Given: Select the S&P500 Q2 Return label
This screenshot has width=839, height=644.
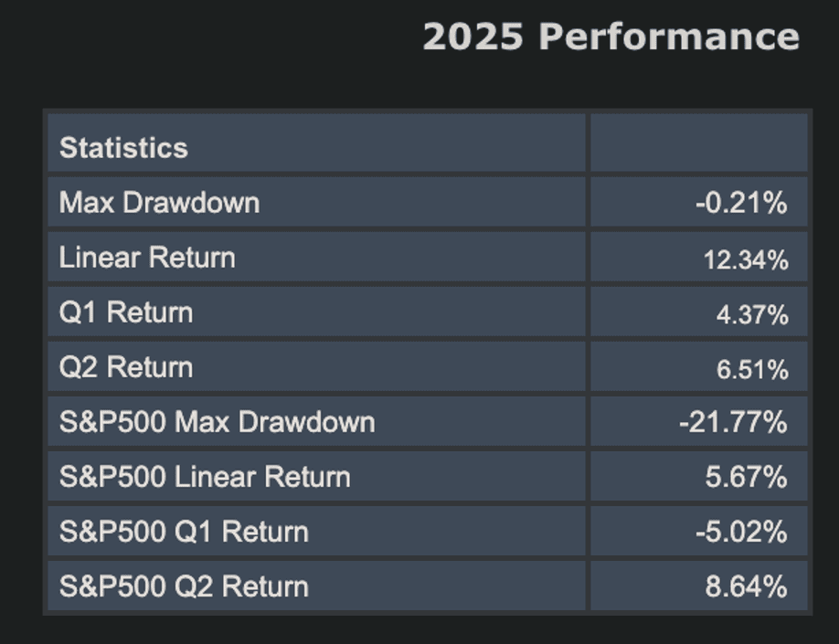Looking at the screenshot, I should (x=184, y=586).
